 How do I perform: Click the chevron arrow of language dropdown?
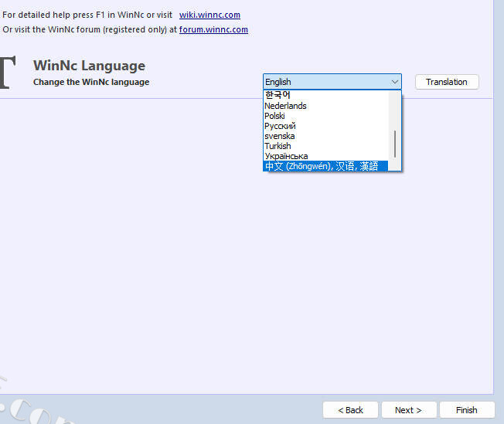pos(395,82)
